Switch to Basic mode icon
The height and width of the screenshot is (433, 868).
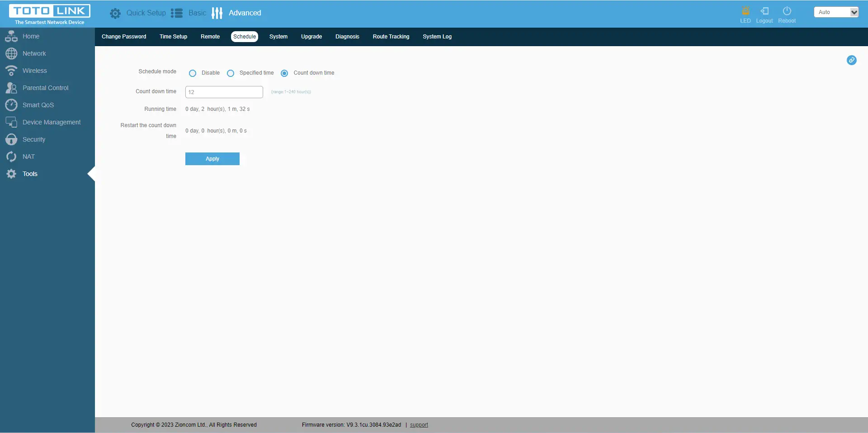[x=177, y=13]
